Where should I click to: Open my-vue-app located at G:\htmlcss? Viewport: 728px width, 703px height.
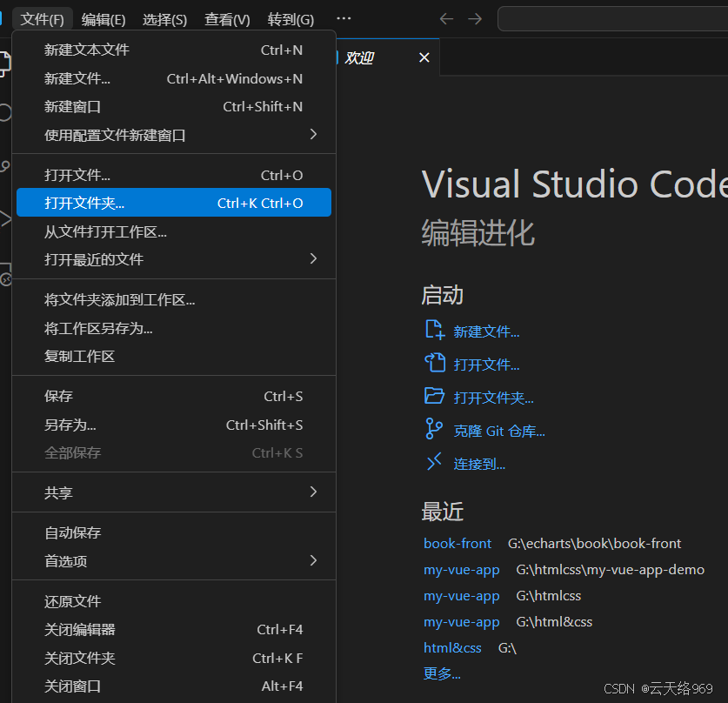[462, 596]
